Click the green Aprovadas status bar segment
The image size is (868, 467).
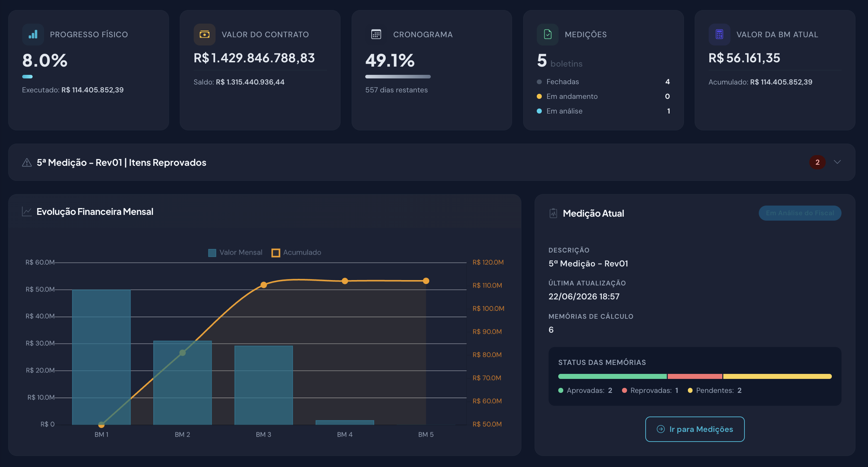pyautogui.click(x=612, y=376)
